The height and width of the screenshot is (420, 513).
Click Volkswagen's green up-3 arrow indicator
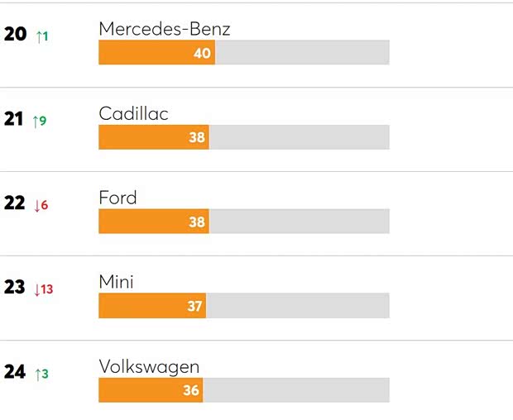point(41,375)
